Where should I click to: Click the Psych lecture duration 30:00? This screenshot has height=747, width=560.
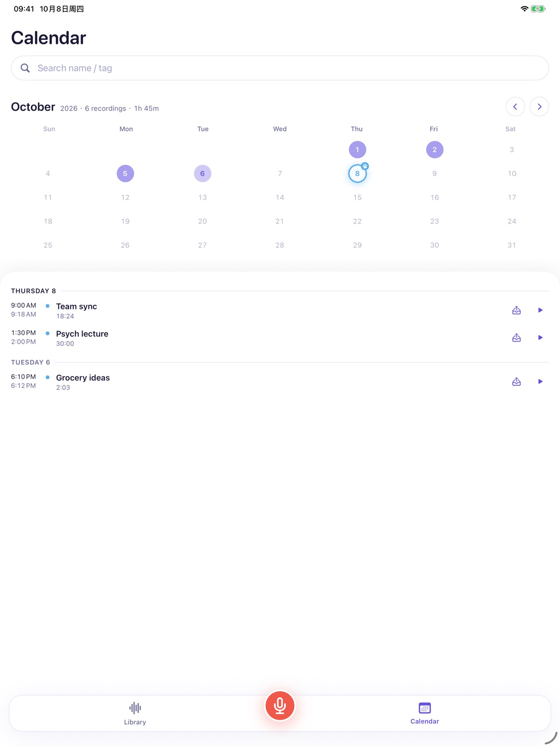[x=65, y=344]
